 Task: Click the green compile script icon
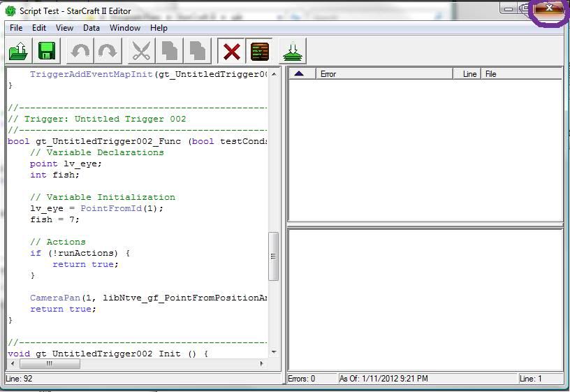(x=292, y=52)
